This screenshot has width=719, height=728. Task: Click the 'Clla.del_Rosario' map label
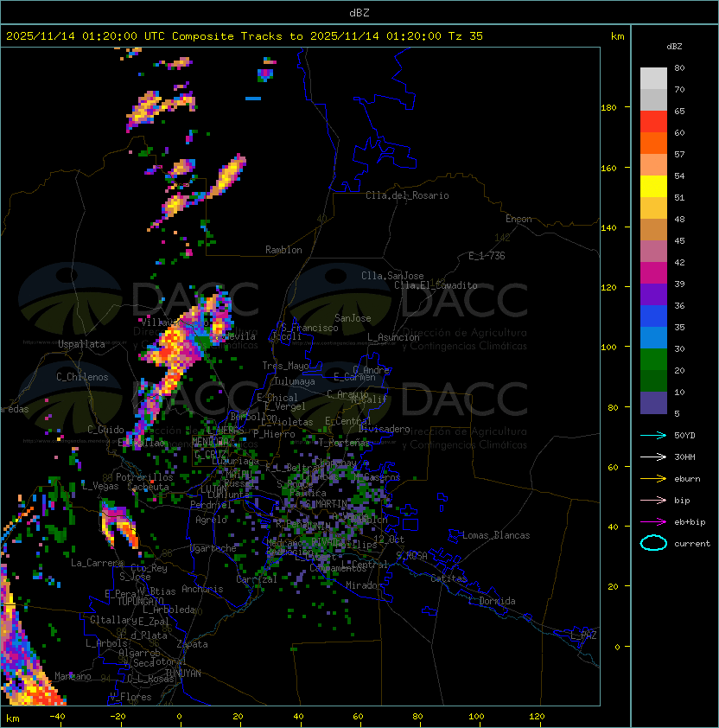(x=407, y=195)
